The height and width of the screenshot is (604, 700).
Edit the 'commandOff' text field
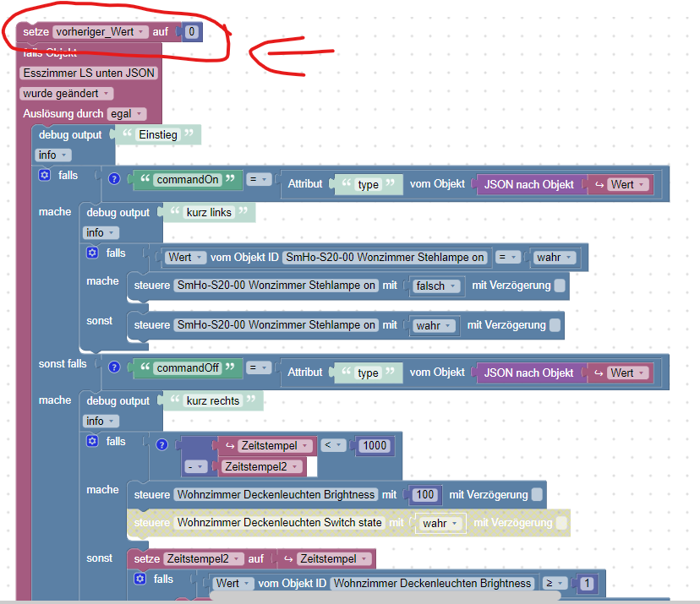(188, 367)
